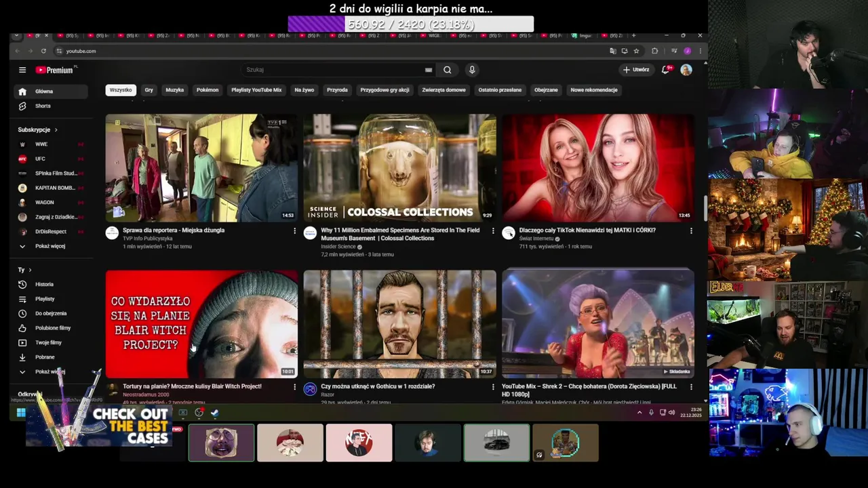Open the WWE subscription channel
Viewport: 868px width, 488px height.
[52, 144]
